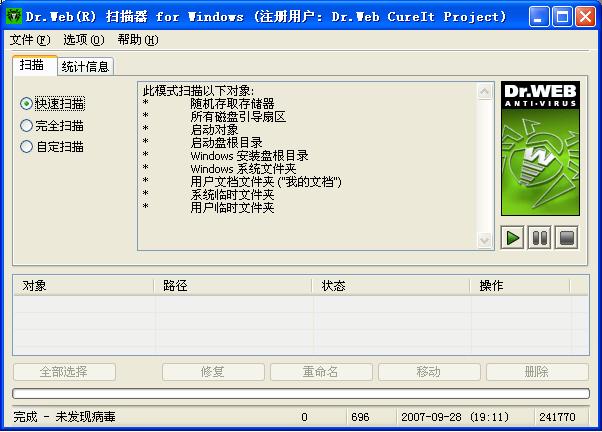Click the 修复 button
The width and height of the screenshot is (602, 432).
(213, 372)
